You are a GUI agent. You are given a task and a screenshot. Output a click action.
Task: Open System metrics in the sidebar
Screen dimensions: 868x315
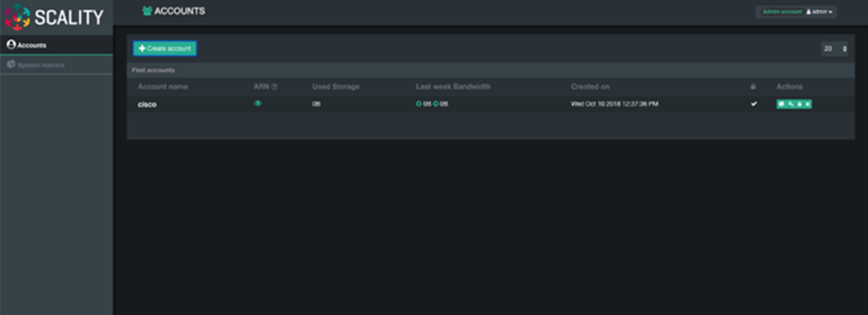[x=56, y=64]
